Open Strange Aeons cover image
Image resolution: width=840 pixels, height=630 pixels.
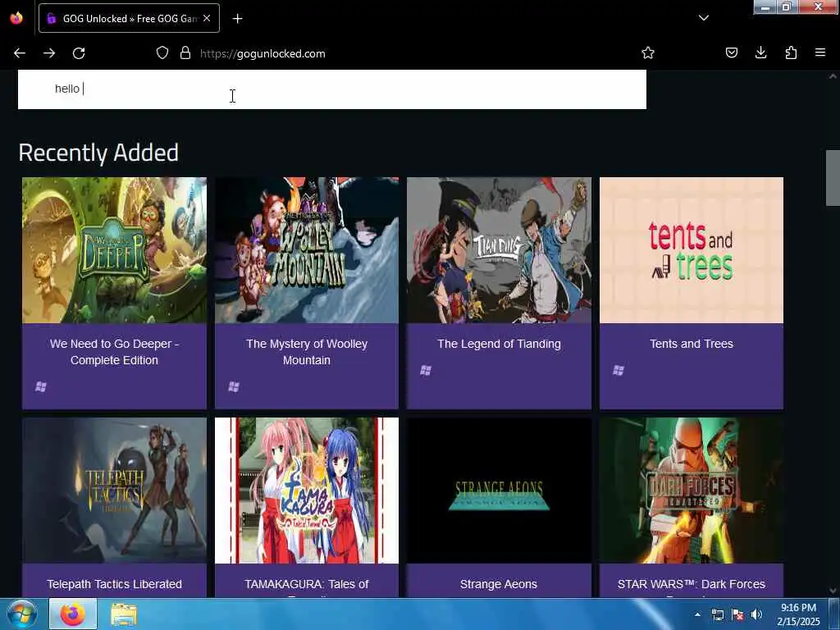coord(499,491)
